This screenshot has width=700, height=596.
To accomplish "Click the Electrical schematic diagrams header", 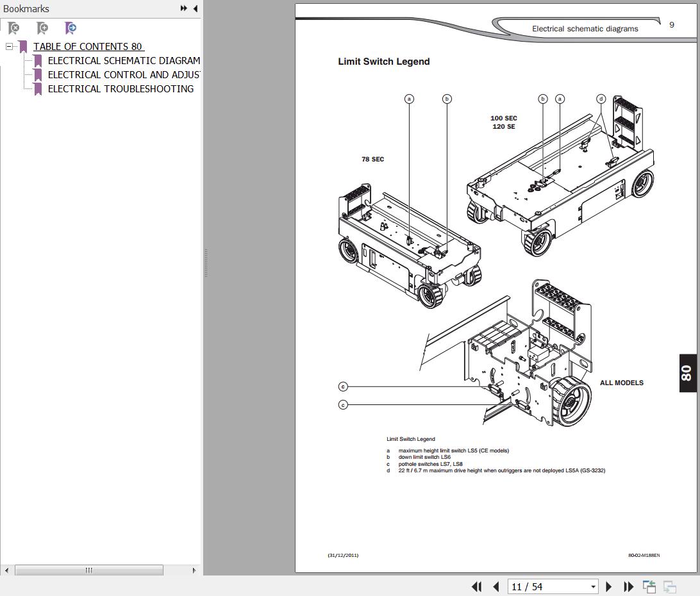I will (x=585, y=29).
